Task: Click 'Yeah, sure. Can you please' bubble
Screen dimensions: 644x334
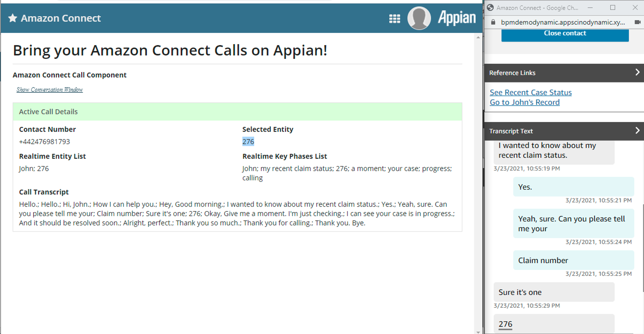Action: 574,224
